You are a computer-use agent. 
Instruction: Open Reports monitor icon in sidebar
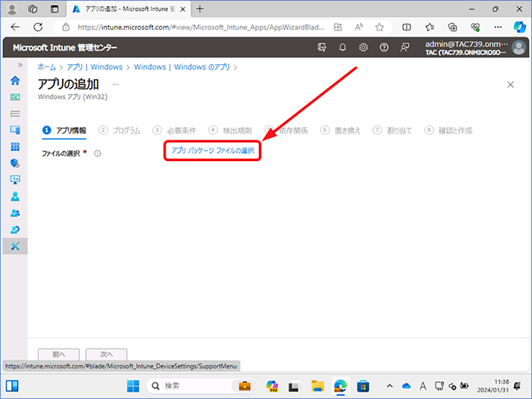pos(15,179)
